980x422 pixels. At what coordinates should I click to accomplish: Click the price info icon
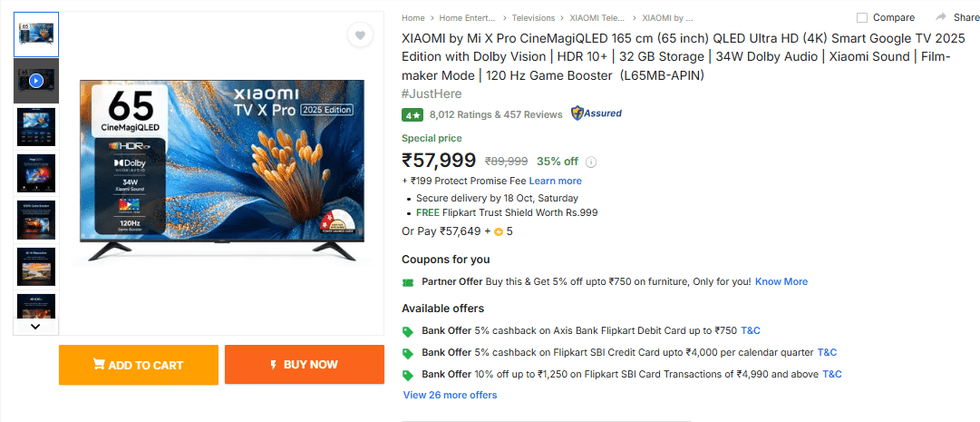(591, 162)
